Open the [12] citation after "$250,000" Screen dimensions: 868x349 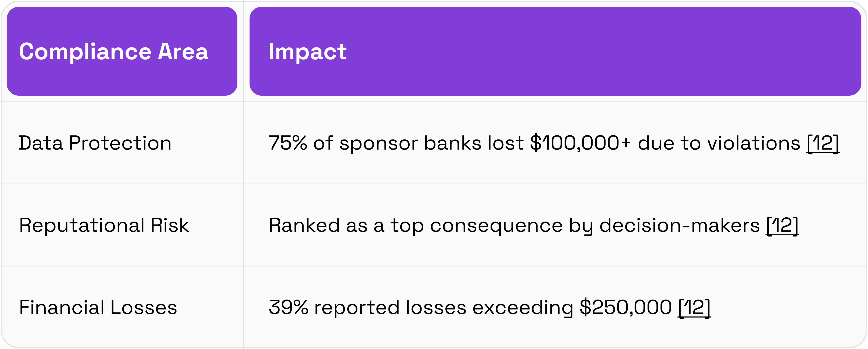click(694, 308)
